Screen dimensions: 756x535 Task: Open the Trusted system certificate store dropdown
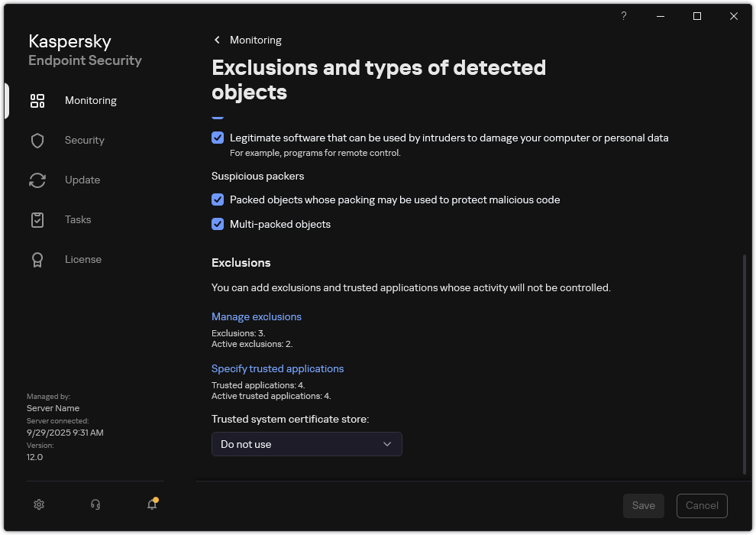[306, 444]
